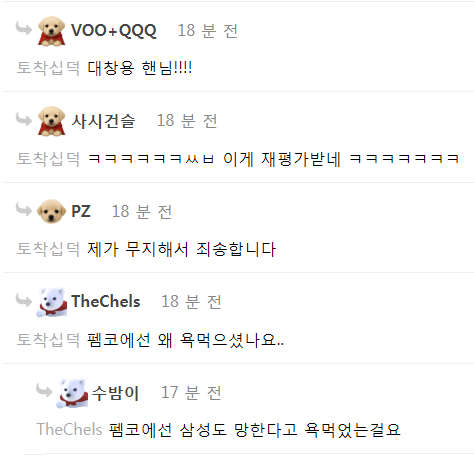Click the reply arrow before VOO+QQQ
Image resolution: width=474 pixels, height=457 pixels.
[x=24, y=28]
